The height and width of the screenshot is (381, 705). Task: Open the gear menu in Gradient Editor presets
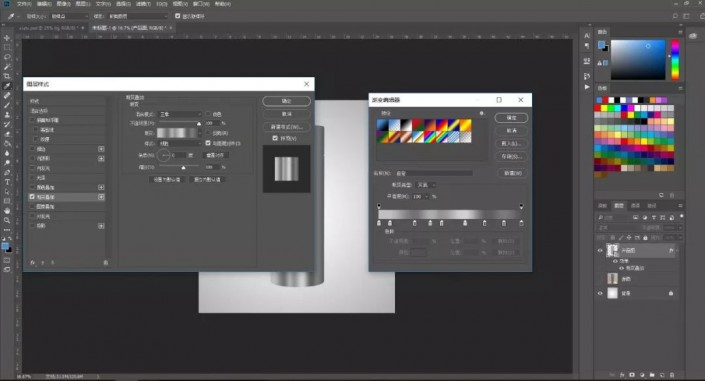click(482, 113)
